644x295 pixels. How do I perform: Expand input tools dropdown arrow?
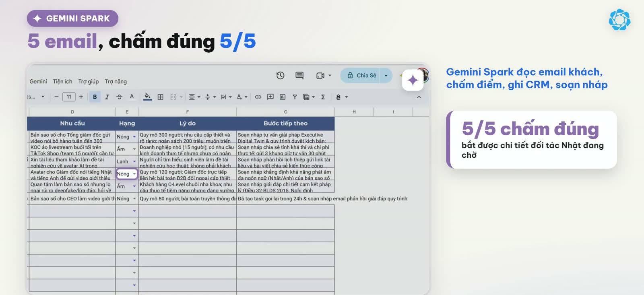(x=346, y=97)
